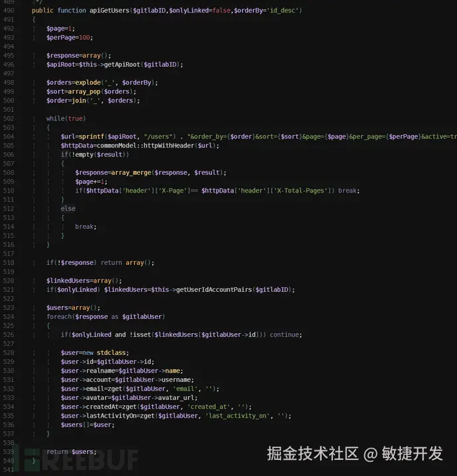
Task: Click the $linkedUsers=array(); line
Action: pyautogui.click(x=84, y=281)
